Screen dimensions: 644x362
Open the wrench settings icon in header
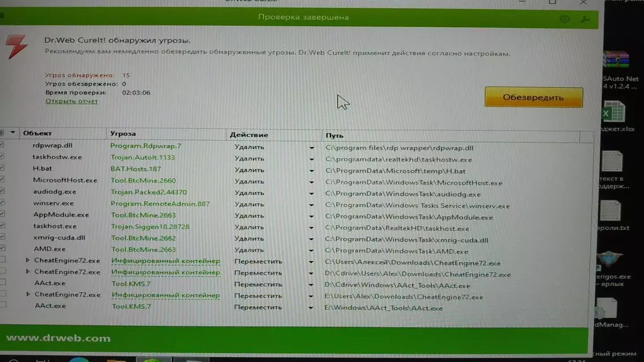point(585,19)
